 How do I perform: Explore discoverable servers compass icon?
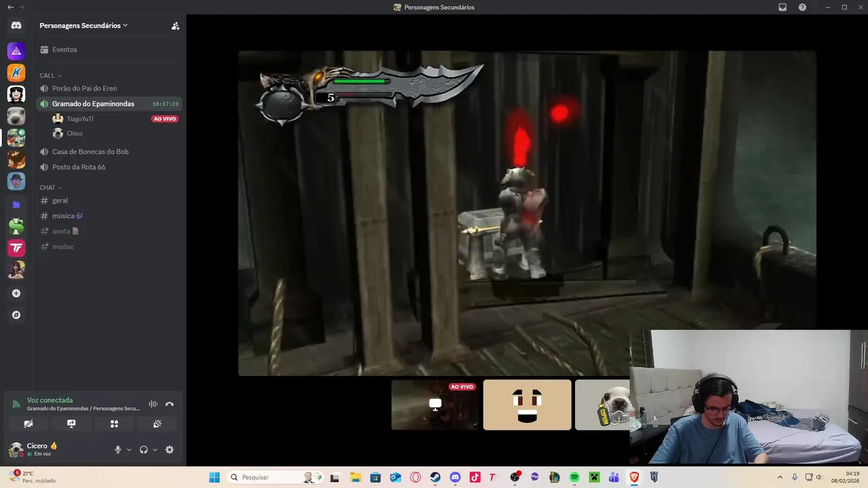(x=16, y=315)
